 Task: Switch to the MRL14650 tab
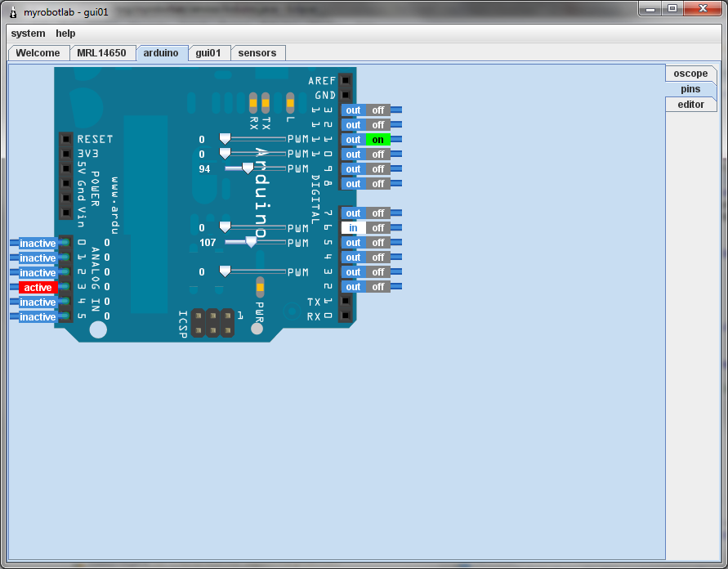(x=101, y=53)
